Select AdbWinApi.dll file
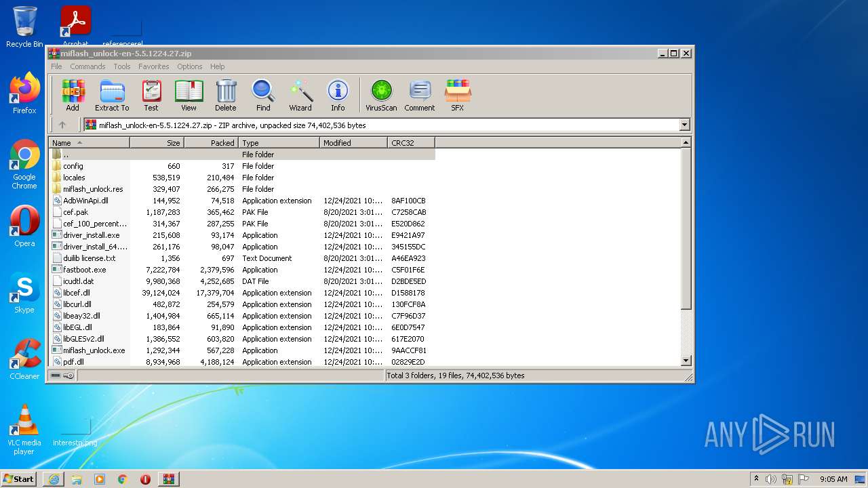The height and width of the screenshot is (488, 868). [x=242, y=201]
